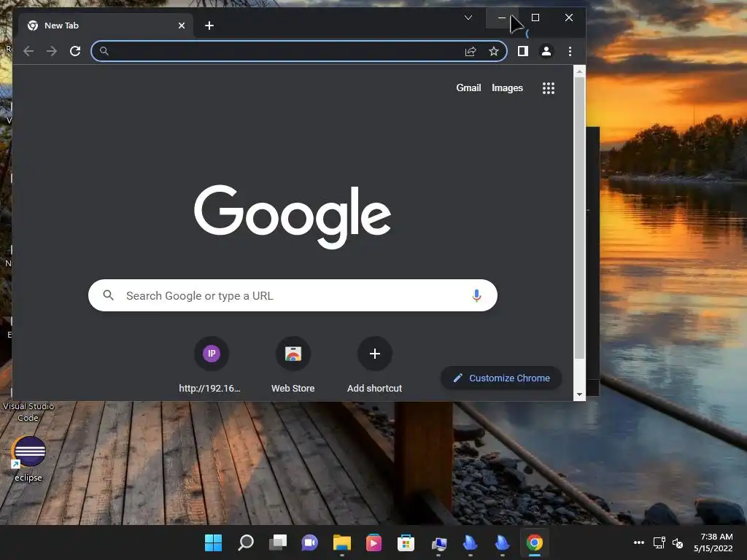The width and height of the screenshot is (747, 560).
Task: Open the Chrome side panel
Action: 522,51
